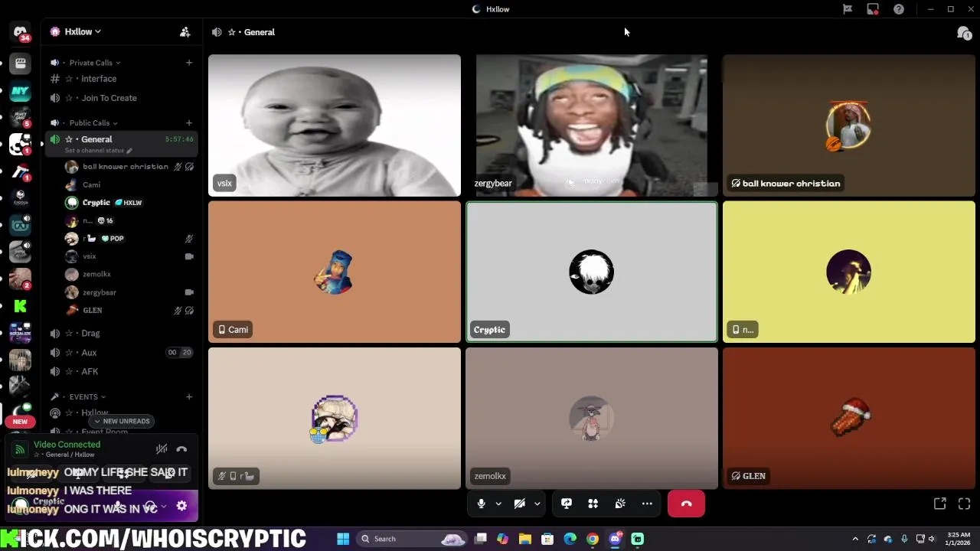This screenshot has height=551, width=980.
Task: Open help question mark icon
Action: [899, 9]
